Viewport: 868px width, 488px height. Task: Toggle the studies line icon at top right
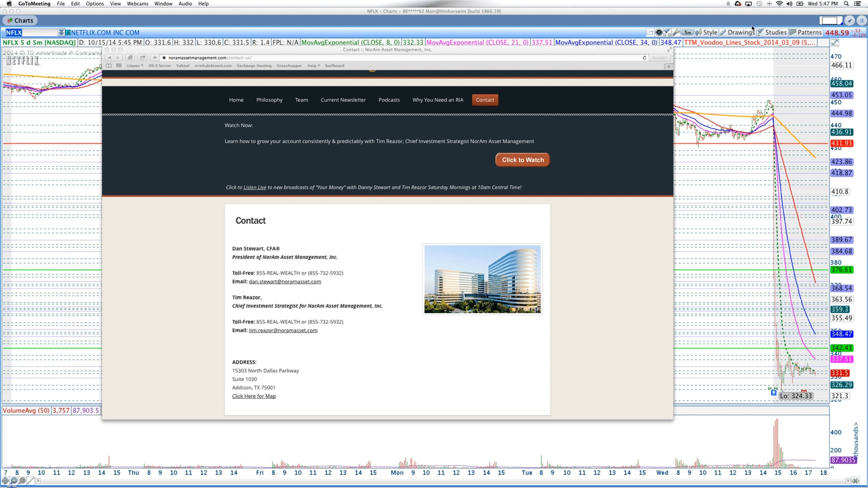(x=835, y=43)
